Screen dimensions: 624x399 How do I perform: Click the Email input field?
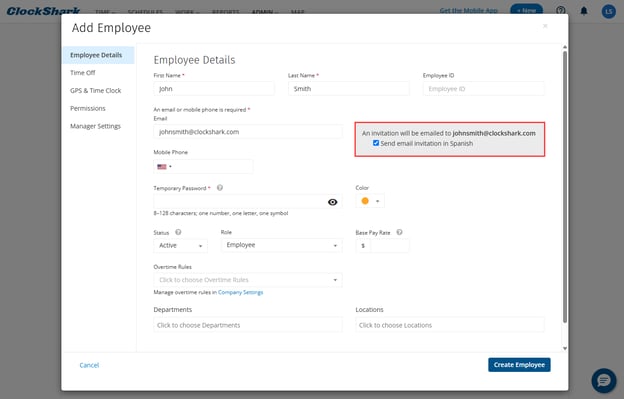248,132
